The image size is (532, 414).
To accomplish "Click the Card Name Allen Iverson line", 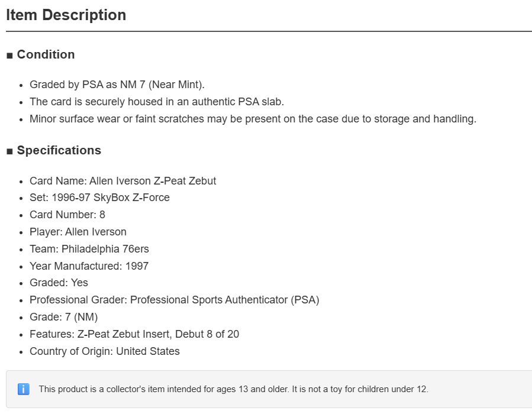I will 123,181.
